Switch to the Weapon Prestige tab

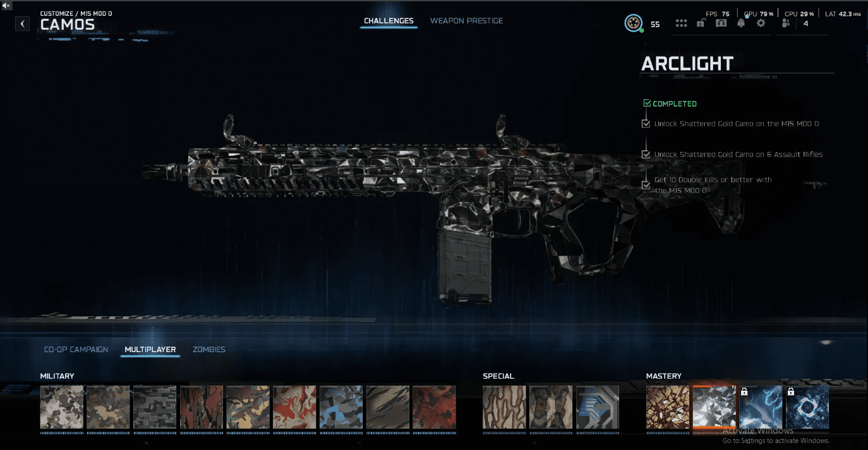(x=466, y=21)
